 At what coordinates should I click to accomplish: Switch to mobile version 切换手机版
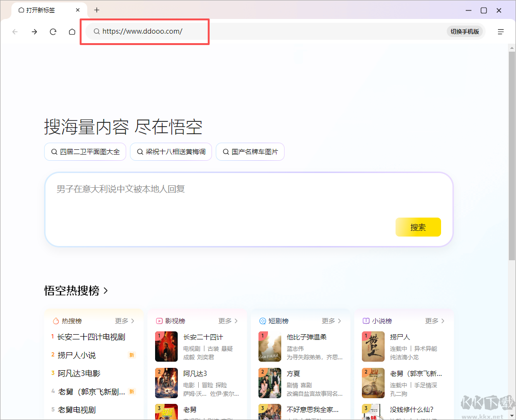[x=465, y=31]
